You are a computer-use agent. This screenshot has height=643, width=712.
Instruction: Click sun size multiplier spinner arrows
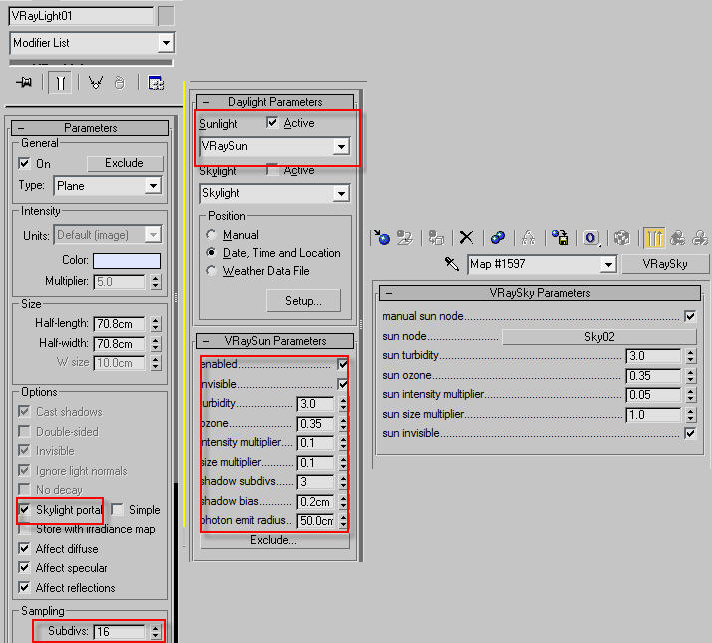coord(691,415)
